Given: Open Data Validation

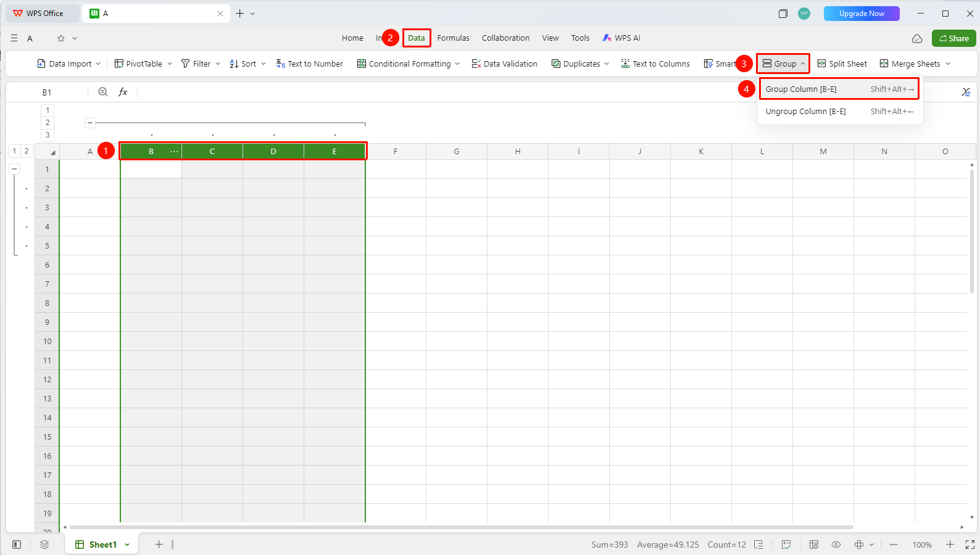Looking at the screenshot, I should (504, 64).
